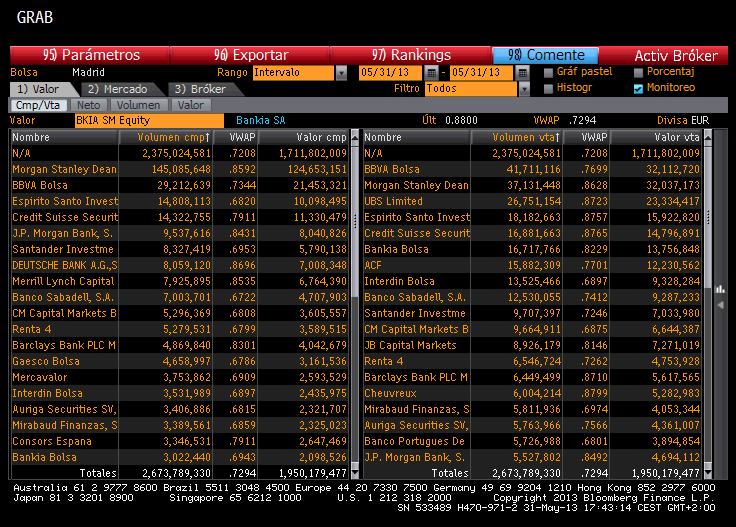The height and width of the screenshot is (527, 736).
Task: Select Cheuvreux row in sell table
Action: pos(532,393)
